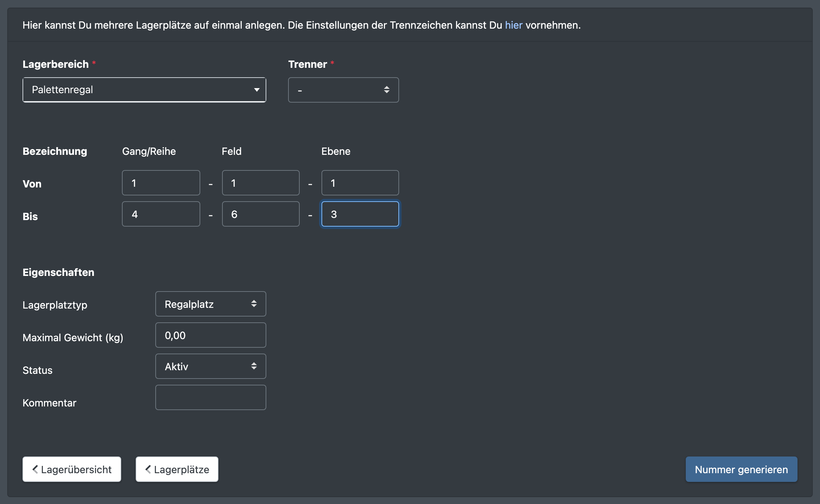This screenshot has width=820, height=504.
Task: Go back to Lagerplätze
Action: point(177,469)
